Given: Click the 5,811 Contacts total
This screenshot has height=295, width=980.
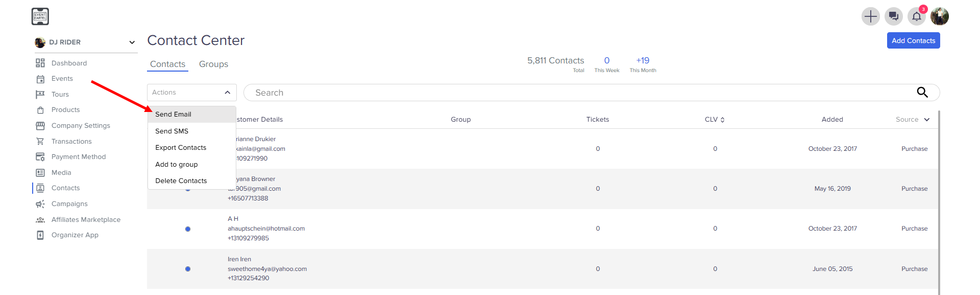Looking at the screenshot, I should [x=555, y=60].
